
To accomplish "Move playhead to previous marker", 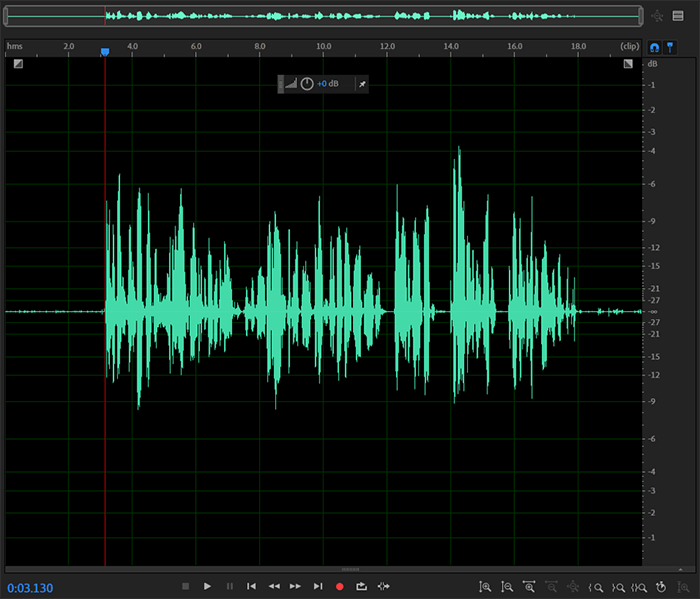I will pos(251,586).
